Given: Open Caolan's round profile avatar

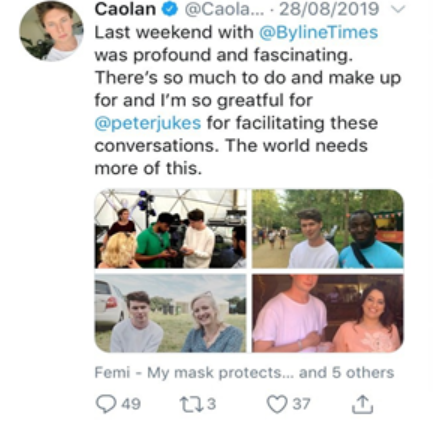Looking at the screenshot, I should click(x=51, y=31).
